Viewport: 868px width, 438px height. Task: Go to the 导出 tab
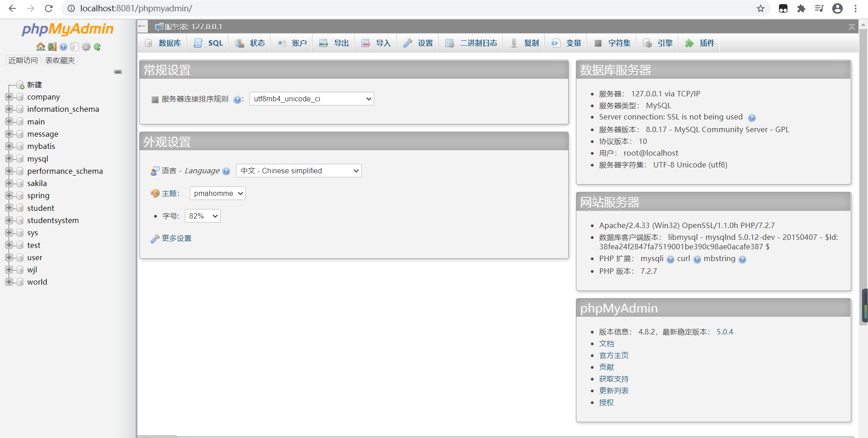pyautogui.click(x=334, y=43)
